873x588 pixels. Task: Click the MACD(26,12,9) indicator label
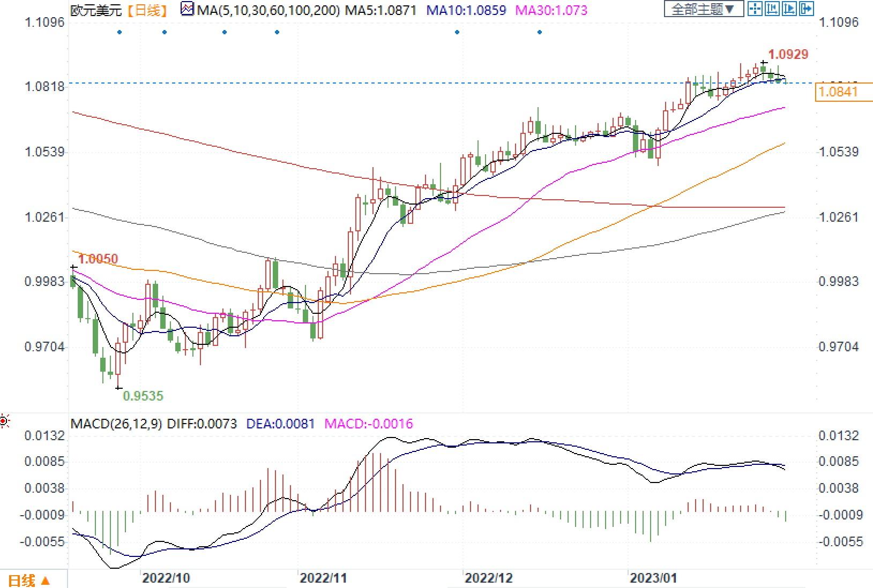pos(117,424)
